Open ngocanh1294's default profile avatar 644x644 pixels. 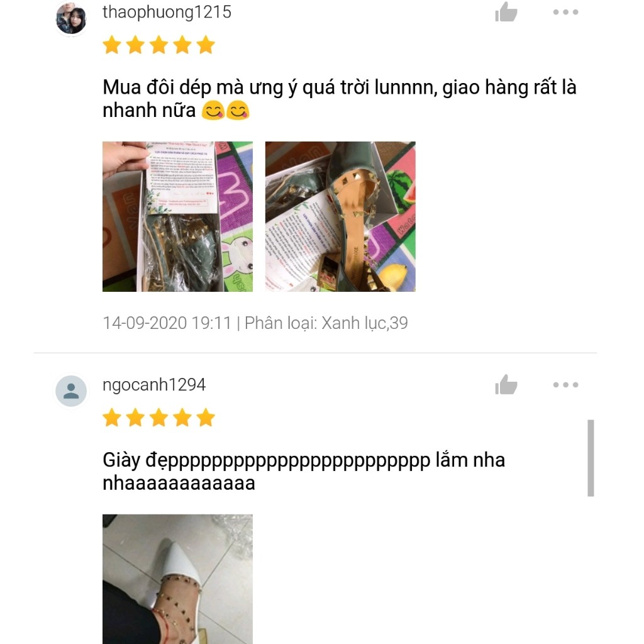pyautogui.click(x=71, y=391)
